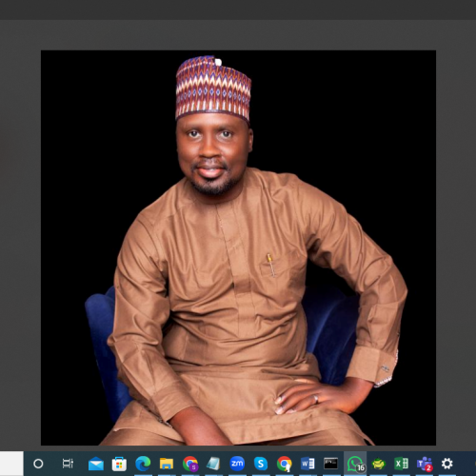
Task: Open the Command Prompt window
Action: (x=330, y=464)
